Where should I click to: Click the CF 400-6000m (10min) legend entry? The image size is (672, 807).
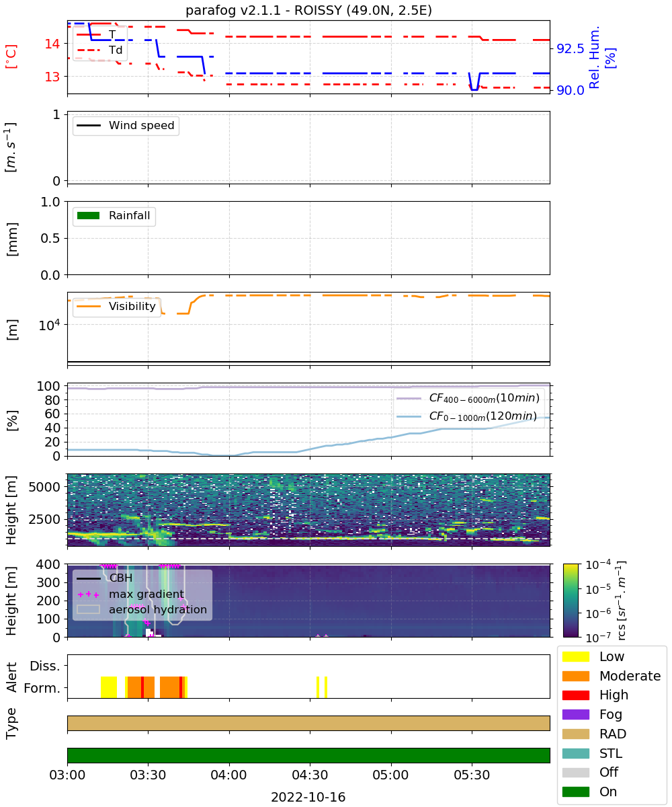click(x=468, y=399)
